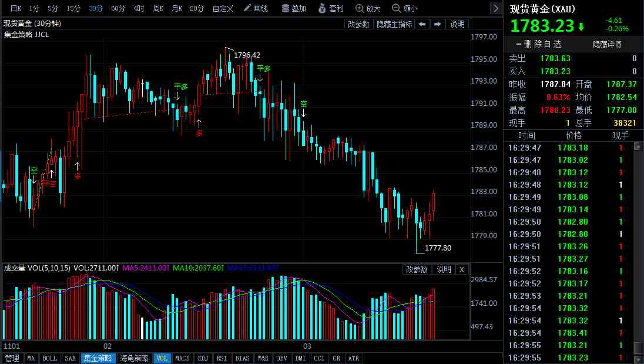Screen dimensions: 644x364
Task: Hide the main indicator via 隐藏主指标
Action: point(393,24)
